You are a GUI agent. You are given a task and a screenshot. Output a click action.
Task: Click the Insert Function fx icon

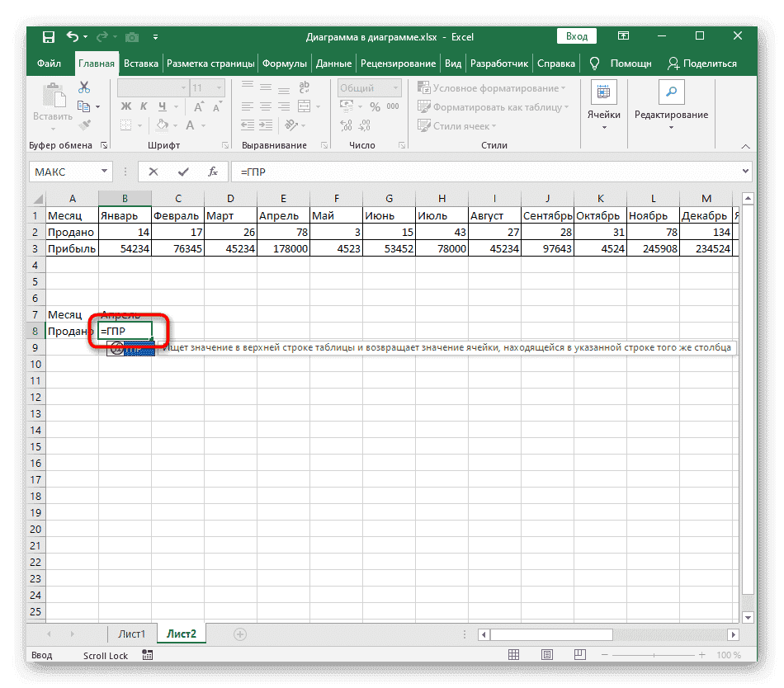(214, 172)
